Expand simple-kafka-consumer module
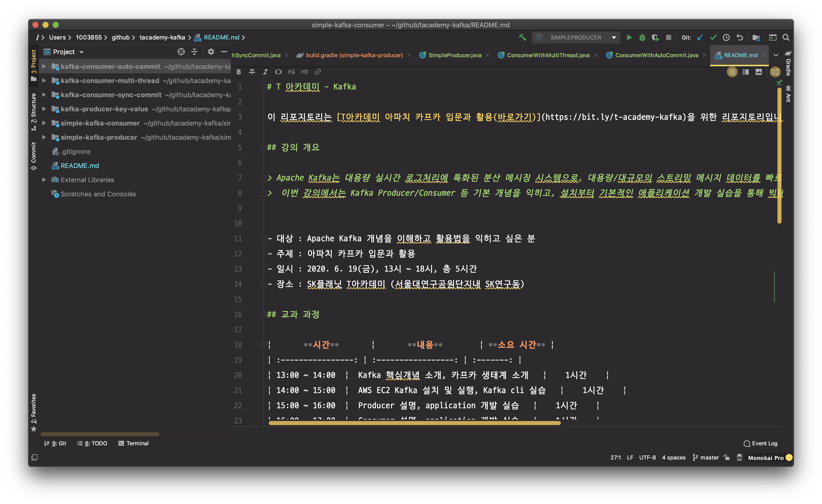This screenshot has width=822, height=504. [x=44, y=123]
